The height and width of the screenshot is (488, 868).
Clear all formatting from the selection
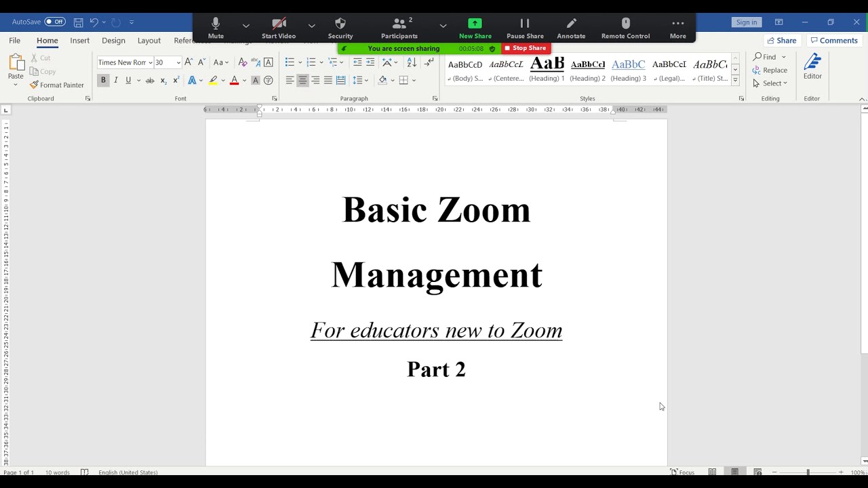point(243,62)
